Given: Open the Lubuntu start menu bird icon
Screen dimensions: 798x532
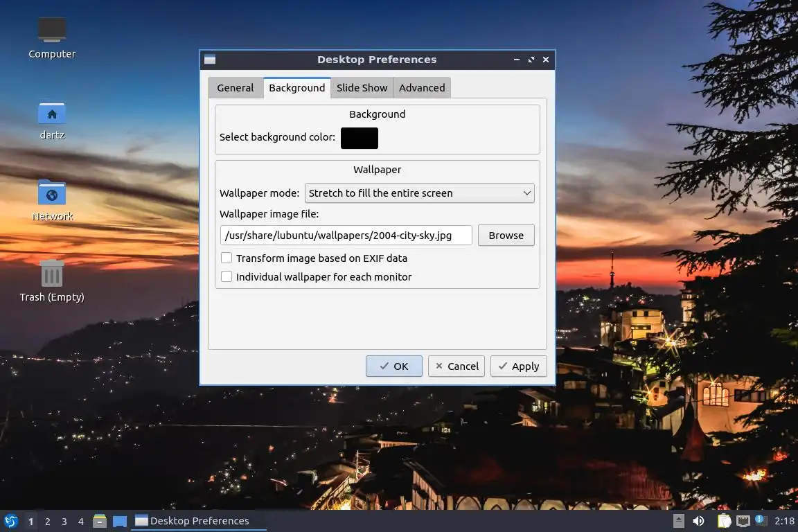Looking at the screenshot, I should [10, 521].
